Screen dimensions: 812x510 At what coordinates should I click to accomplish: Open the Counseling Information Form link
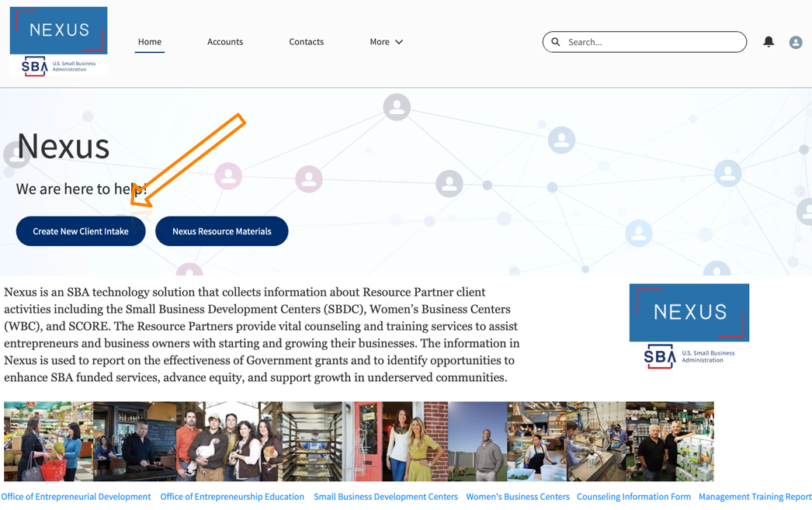pyautogui.click(x=633, y=497)
